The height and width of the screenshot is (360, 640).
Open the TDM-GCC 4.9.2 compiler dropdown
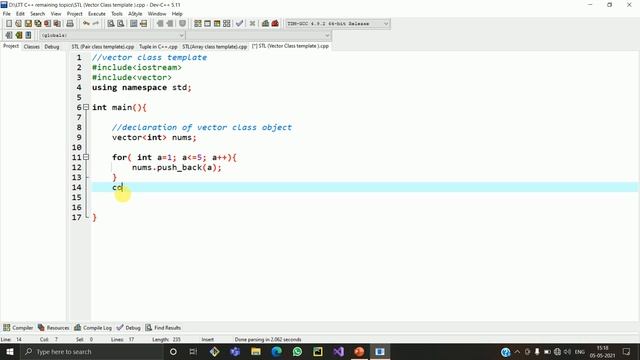point(338,24)
